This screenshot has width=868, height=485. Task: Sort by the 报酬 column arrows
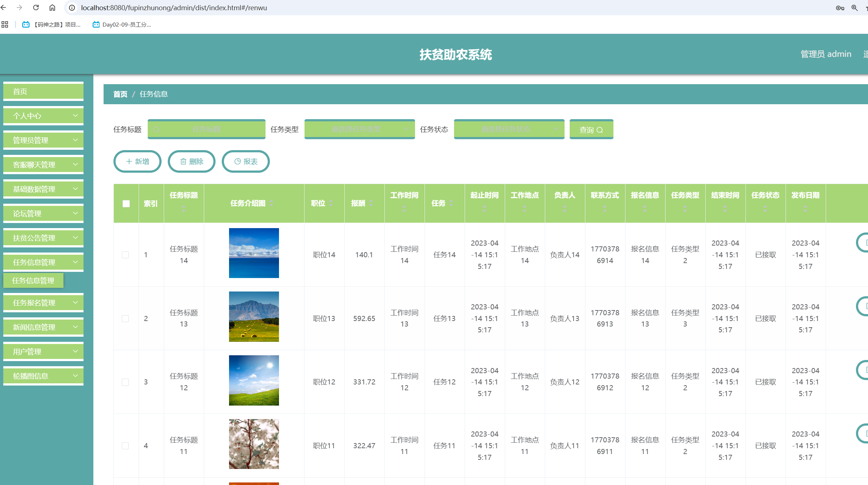coord(371,203)
